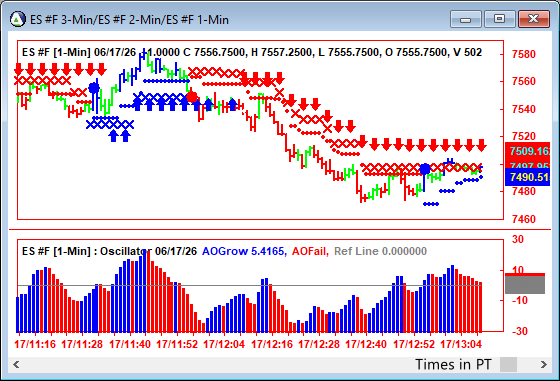This screenshot has width=560, height=381.
Task: Click the AOFail legend label
Action: tap(310, 251)
